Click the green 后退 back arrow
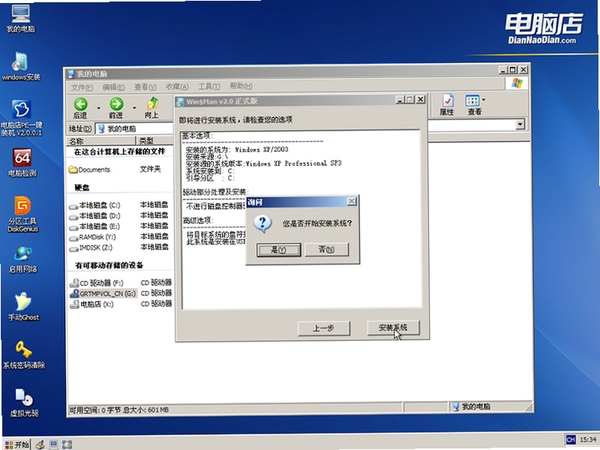This screenshot has height=450, width=600. (80, 108)
